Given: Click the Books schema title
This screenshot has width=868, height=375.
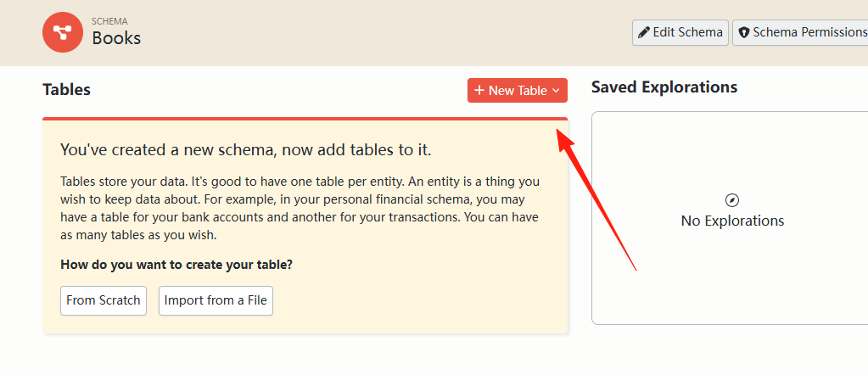Looking at the screenshot, I should 116,38.
